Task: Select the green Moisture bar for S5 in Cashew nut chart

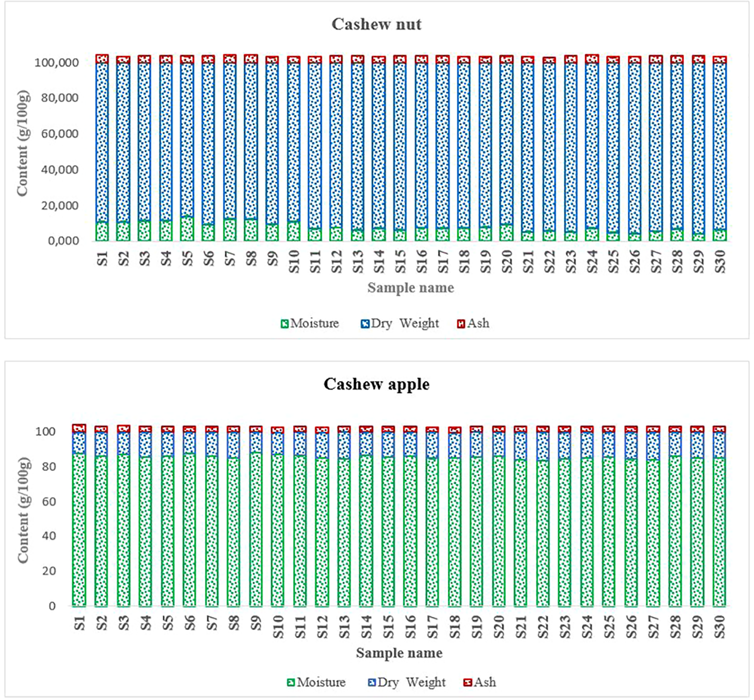Action: 187,229
